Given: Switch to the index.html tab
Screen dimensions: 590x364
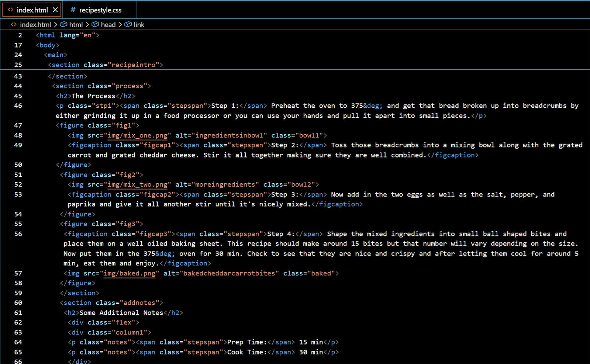Looking at the screenshot, I should click(x=32, y=10).
